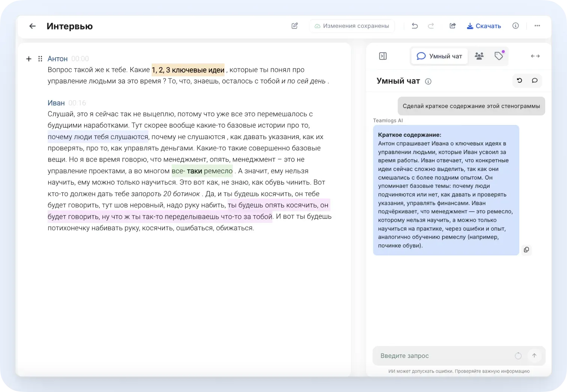Viewport: 567px width, 392px height.
Task: Click the italic phrase 'запороть 20 ботинок'
Action: pyautogui.click(x=165, y=194)
